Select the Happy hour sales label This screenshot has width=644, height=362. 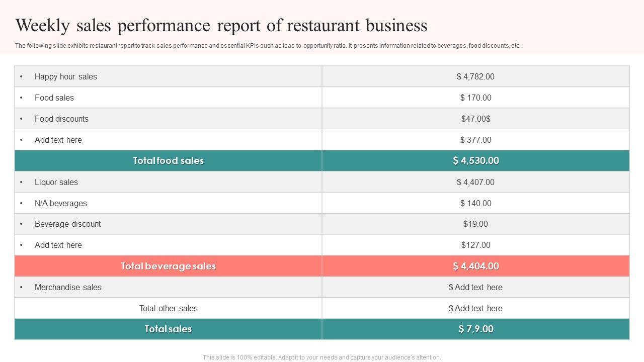click(66, 77)
